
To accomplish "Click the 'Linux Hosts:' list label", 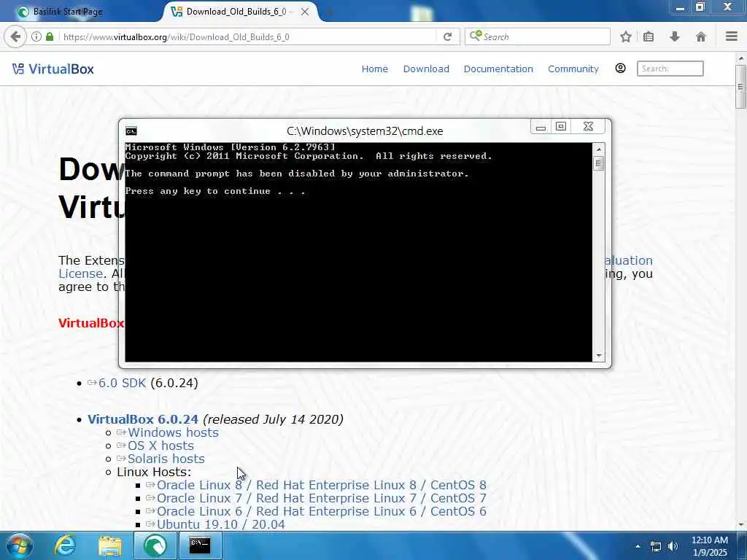I will [x=154, y=472].
